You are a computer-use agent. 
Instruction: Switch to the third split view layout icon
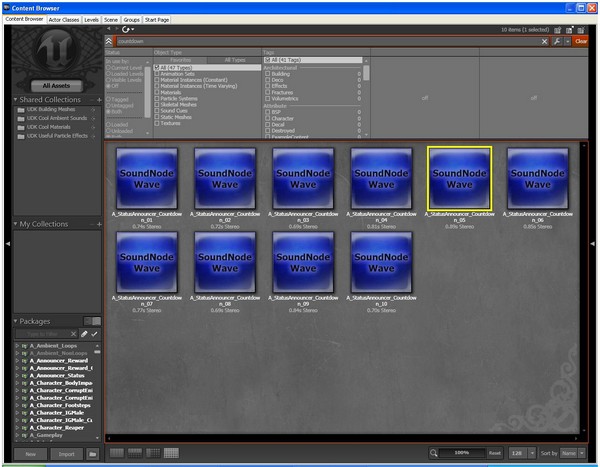(x=153, y=453)
